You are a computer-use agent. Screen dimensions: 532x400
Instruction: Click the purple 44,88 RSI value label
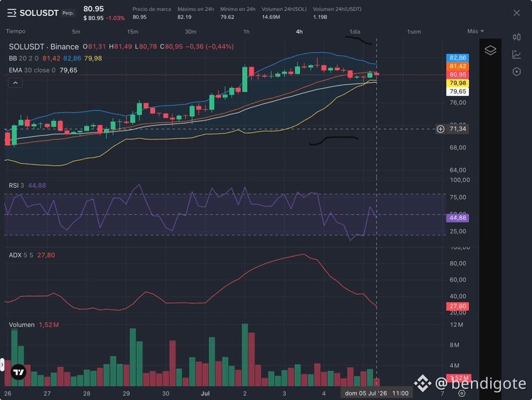(457, 217)
